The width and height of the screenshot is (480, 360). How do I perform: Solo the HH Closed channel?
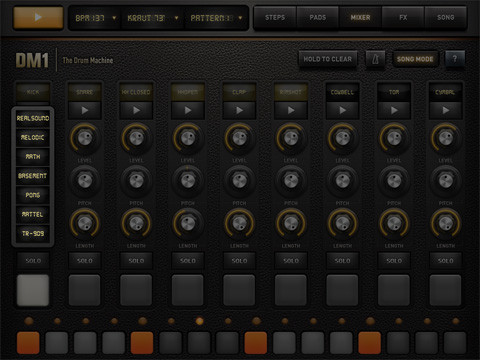(136, 261)
